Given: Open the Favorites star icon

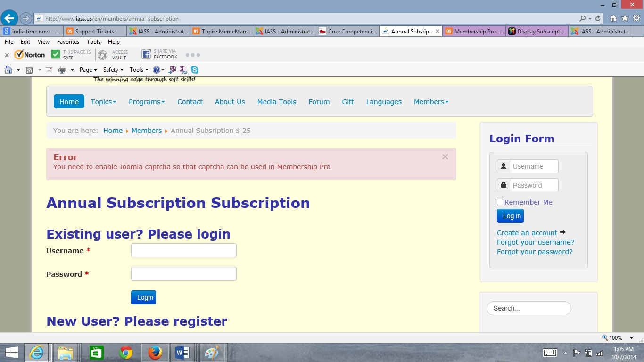Looking at the screenshot, I should [x=625, y=18].
